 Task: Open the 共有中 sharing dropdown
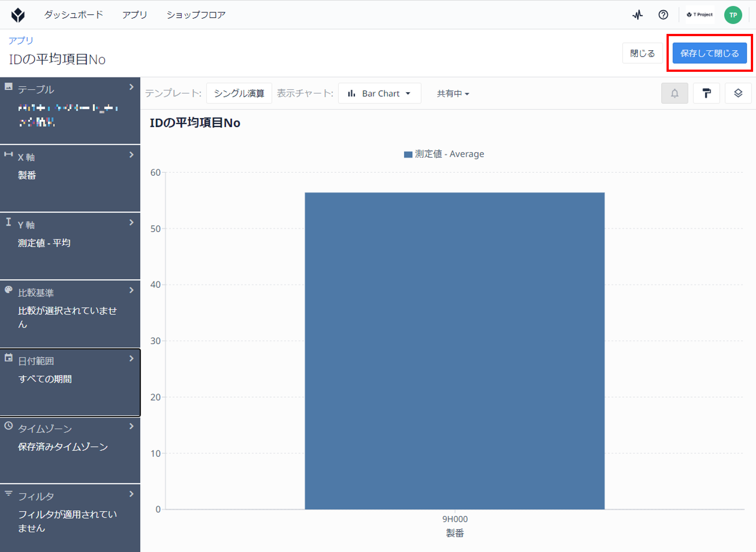pyautogui.click(x=453, y=93)
